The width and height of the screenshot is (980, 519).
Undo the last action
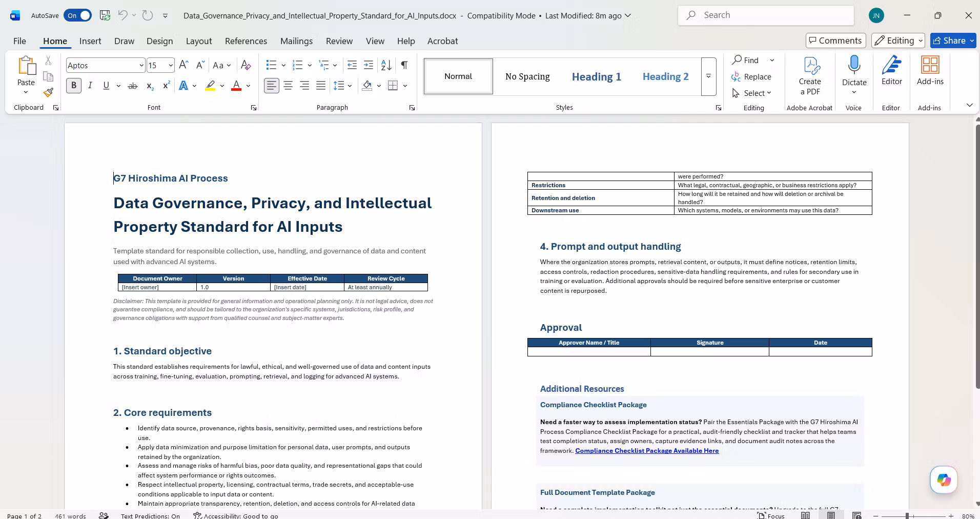(122, 15)
